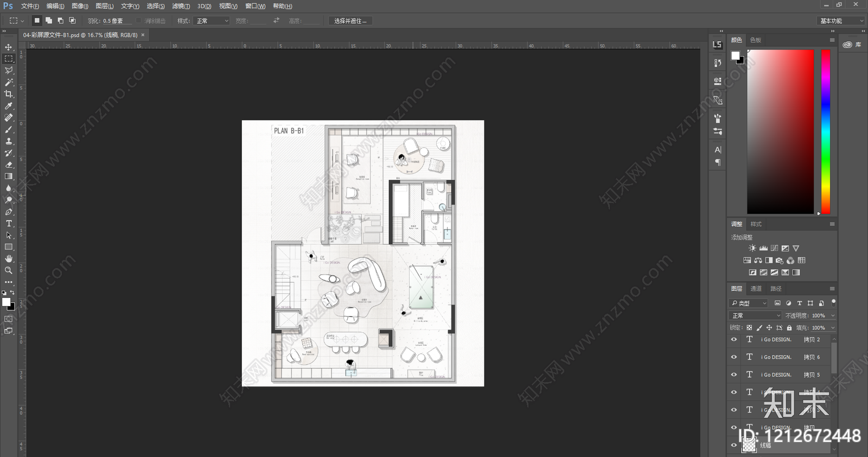
Task: Select the Zoom tool
Action: tap(9, 270)
